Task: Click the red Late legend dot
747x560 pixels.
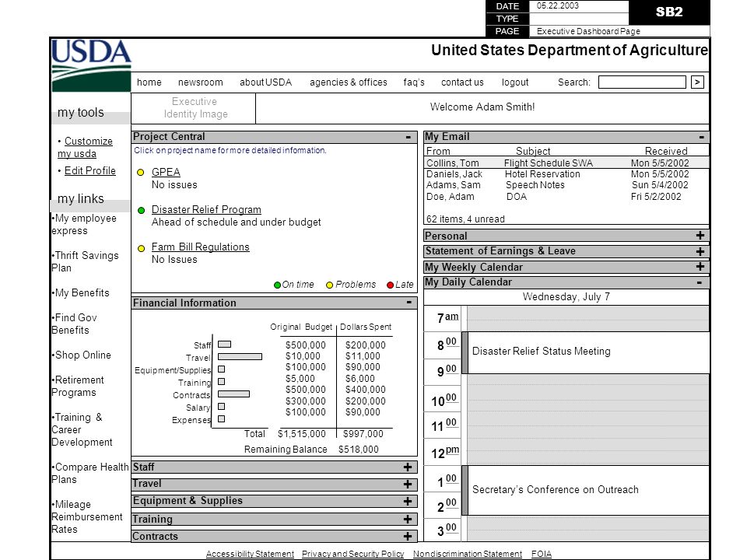Action: click(390, 285)
